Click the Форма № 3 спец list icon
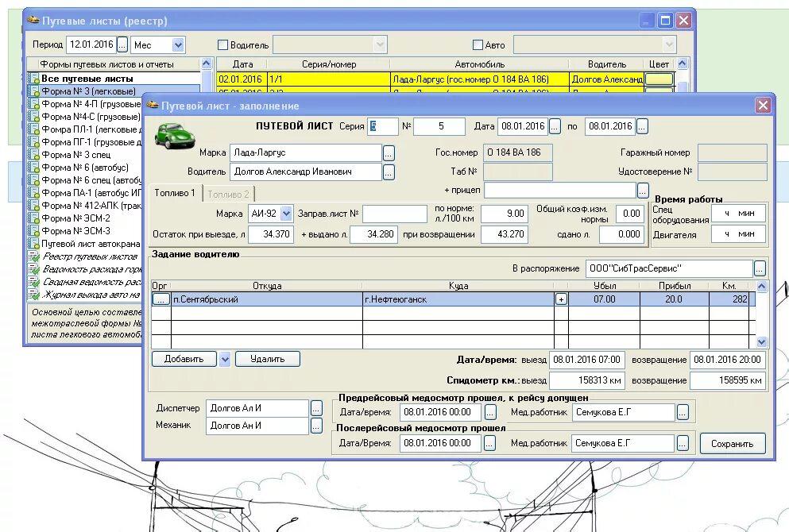Viewport: 789px width, 532px height. 33,155
